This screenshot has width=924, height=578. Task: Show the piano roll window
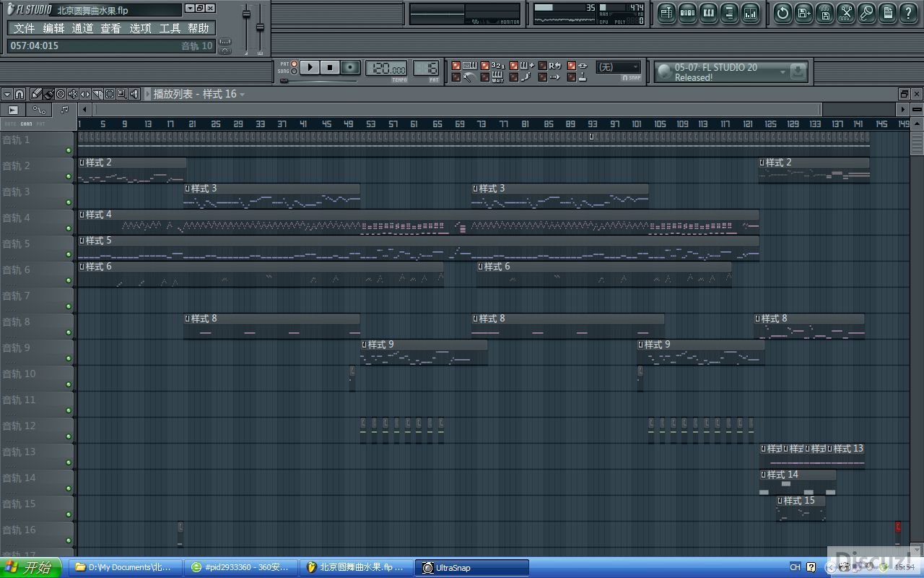(x=708, y=13)
